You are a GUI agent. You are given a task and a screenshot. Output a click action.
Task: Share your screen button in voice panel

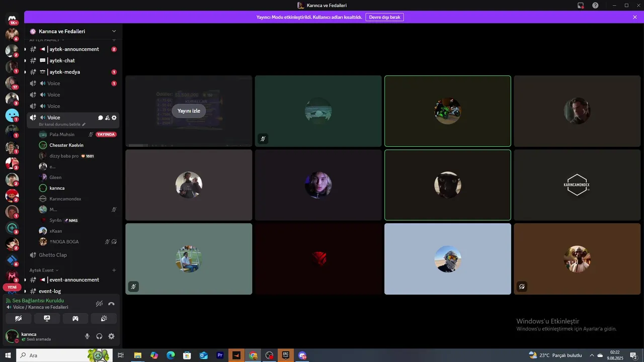click(x=47, y=318)
